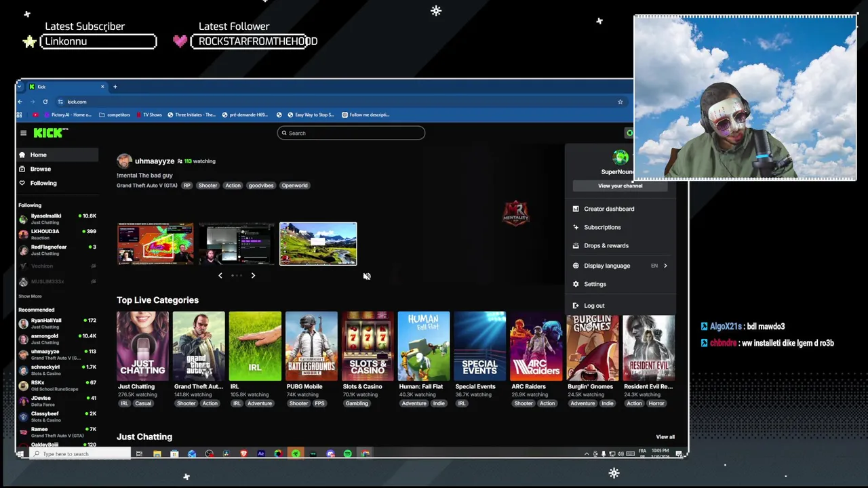This screenshot has height=488, width=868.
Task: Open RyanHallYall in Recommended list
Action: click(58, 323)
